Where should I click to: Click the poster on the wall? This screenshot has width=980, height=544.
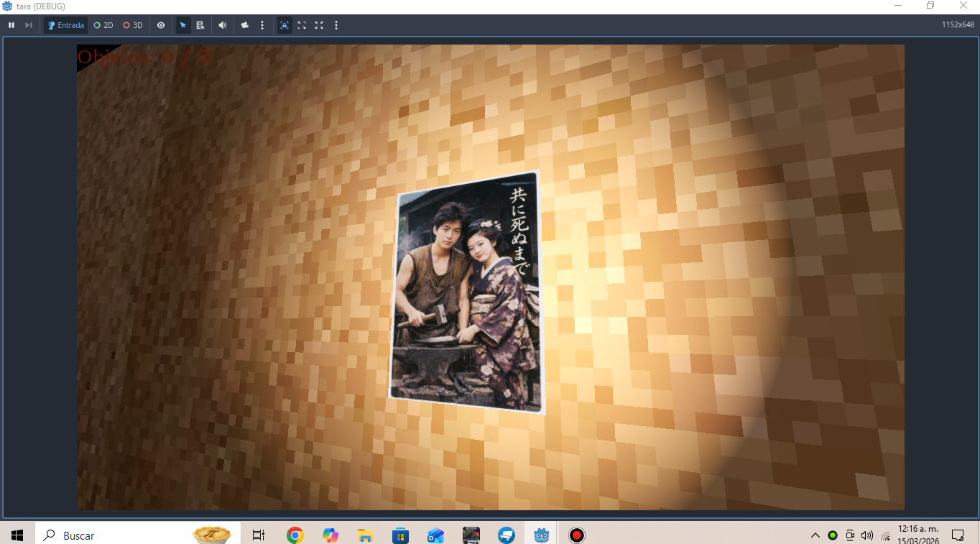click(467, 292)
